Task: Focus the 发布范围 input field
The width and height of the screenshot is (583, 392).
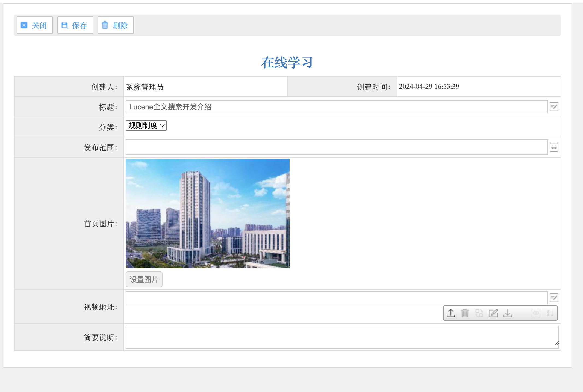Action: click(x=336, y=147)
